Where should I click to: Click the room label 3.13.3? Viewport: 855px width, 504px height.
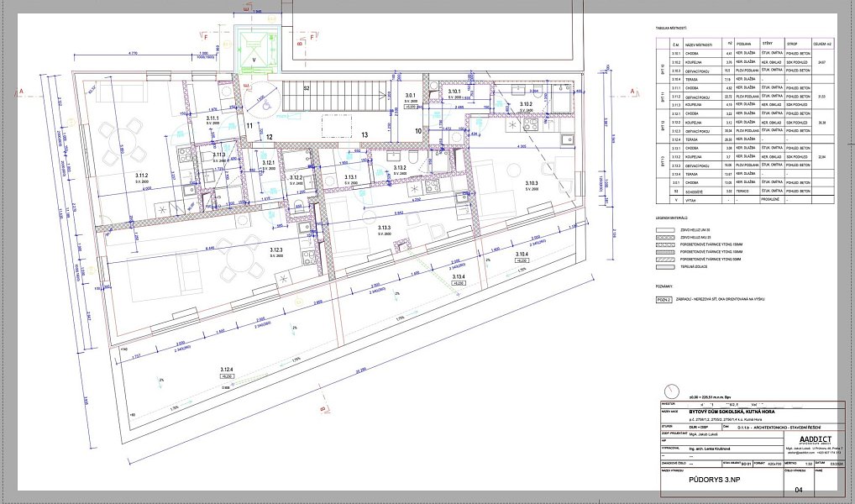(x=385, y=228)
